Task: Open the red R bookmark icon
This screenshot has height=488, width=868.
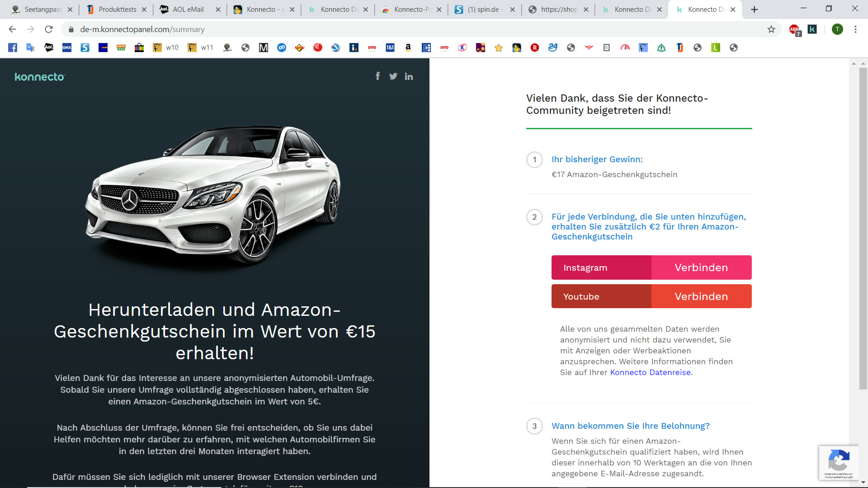Action: 535,47
